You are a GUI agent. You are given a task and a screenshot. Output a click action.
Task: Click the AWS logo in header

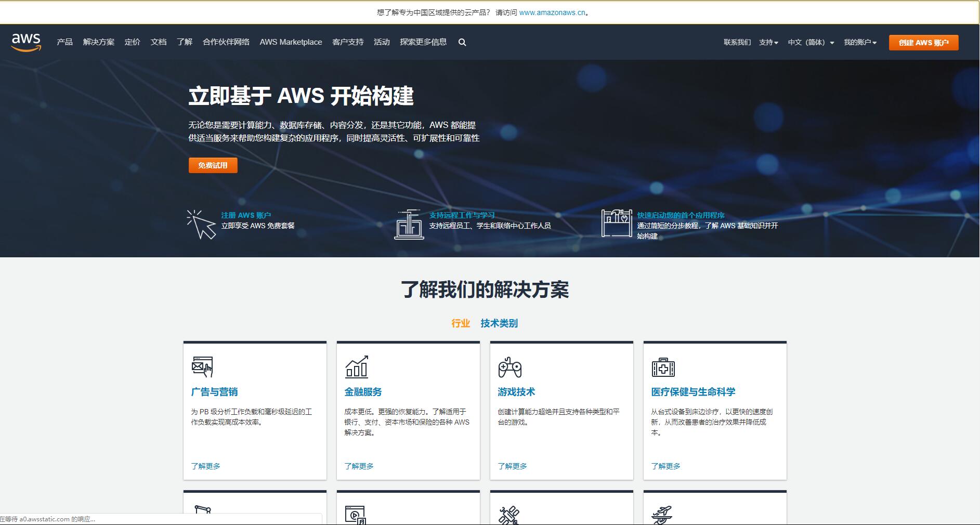(x=26, y=42)
